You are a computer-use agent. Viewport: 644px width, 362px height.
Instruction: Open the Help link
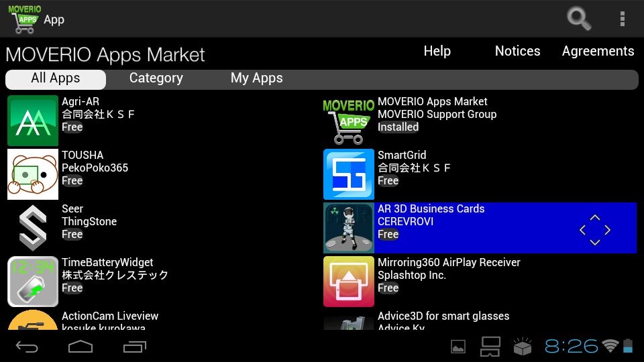pyautogui.click(x=437, y=51)
